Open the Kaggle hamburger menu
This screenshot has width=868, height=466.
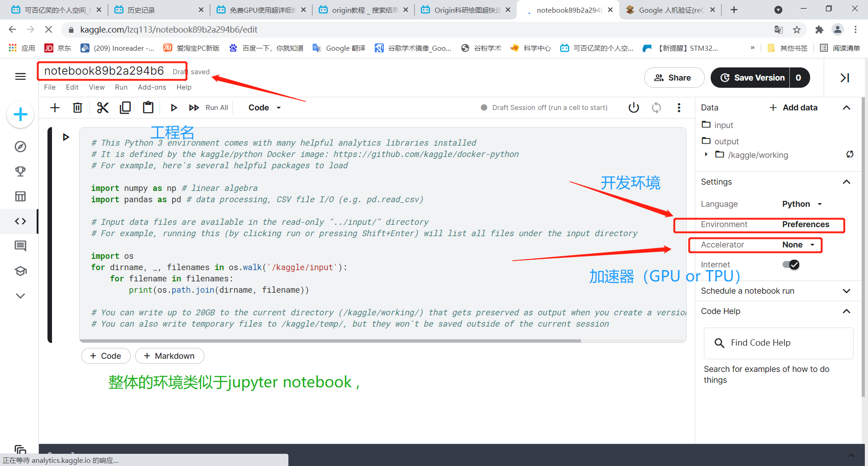20,76
